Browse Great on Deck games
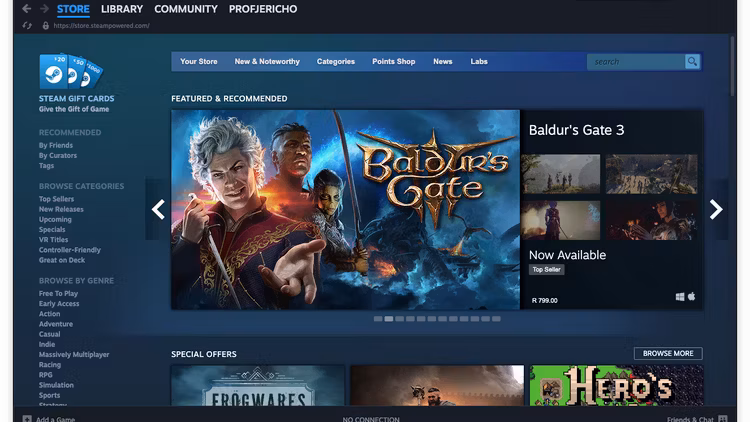This screenshot has width=750, height=422. click(x=62, y=260)
